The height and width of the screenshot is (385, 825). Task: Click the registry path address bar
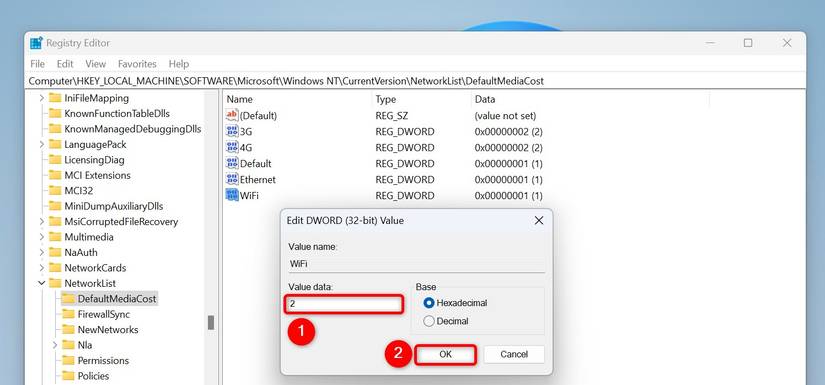pyautogui.click(x=416, y=81)
